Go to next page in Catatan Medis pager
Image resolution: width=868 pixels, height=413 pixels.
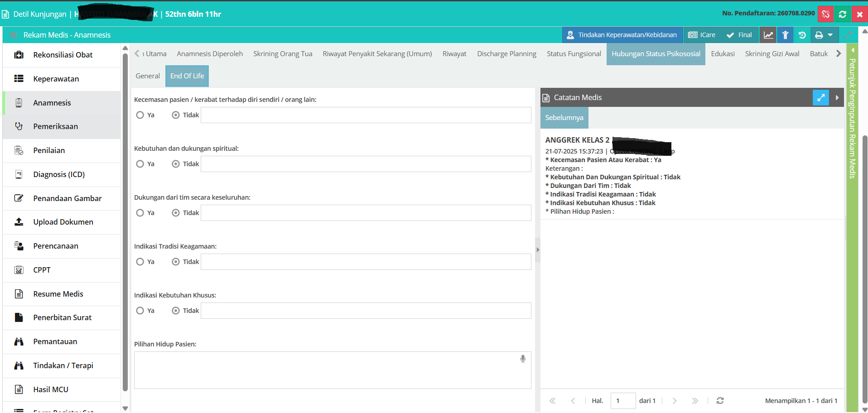[x=674, y=401]
